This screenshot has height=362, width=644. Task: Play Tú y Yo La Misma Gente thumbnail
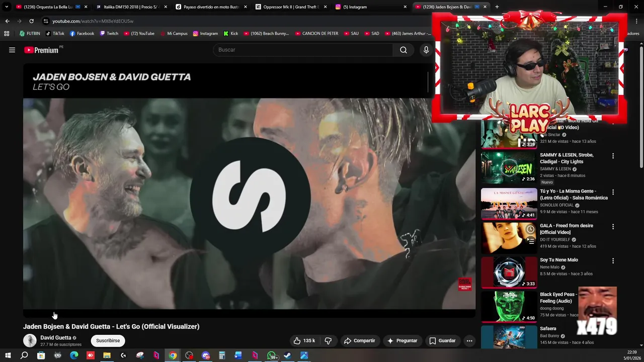(509, 204)
